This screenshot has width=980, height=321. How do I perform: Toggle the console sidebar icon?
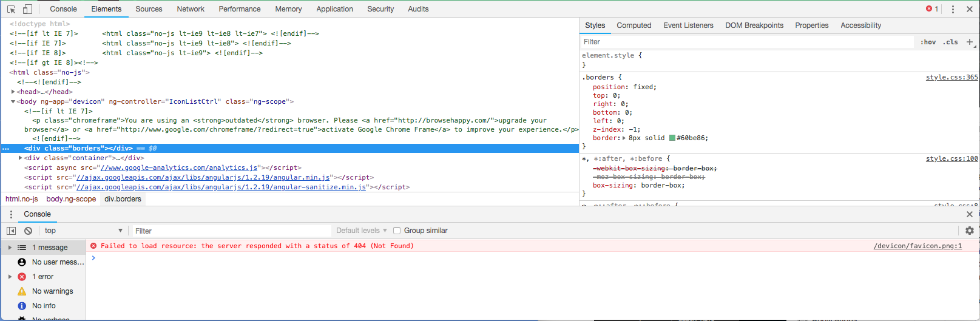(x=11, y=231)
